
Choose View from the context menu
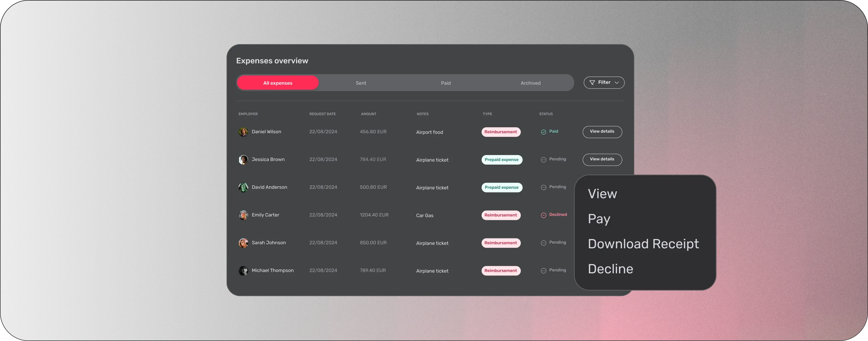(x=602, y=194)
